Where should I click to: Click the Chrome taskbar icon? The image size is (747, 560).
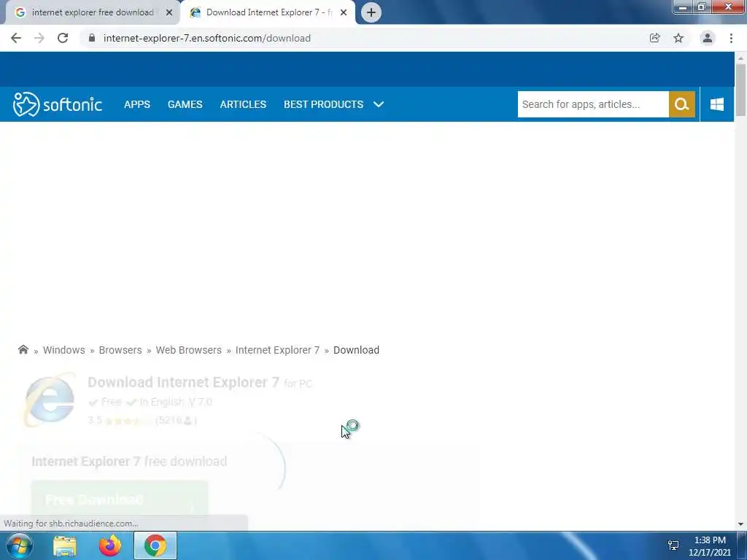coord(155,545)
